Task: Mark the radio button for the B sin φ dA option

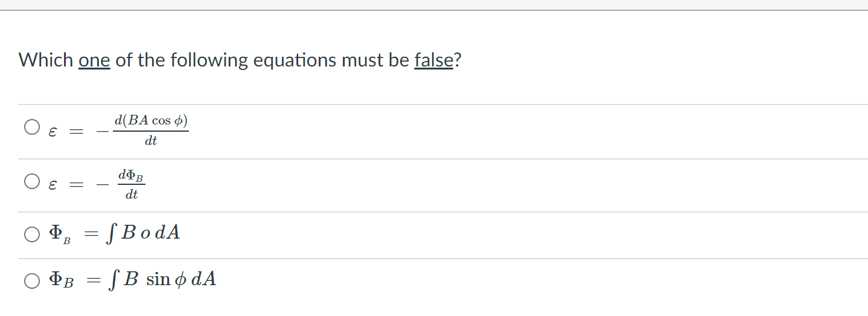Action: point(32,280)
